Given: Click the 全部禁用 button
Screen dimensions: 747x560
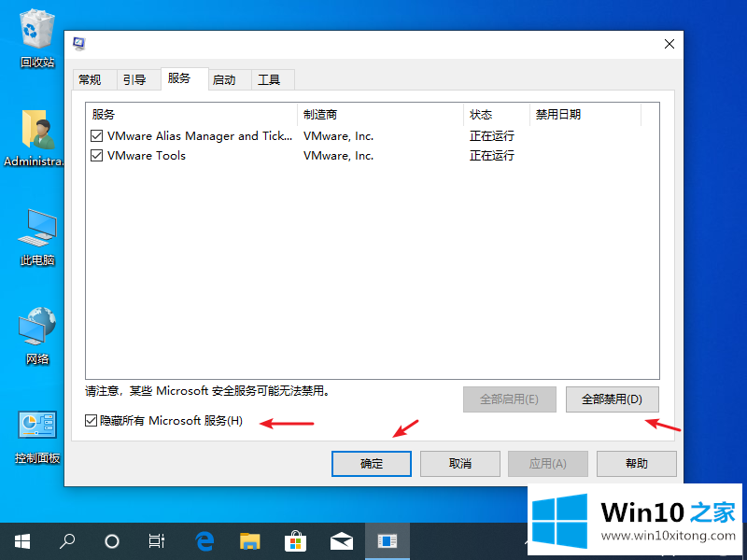Looking at the screenshot, I should coord(612,399).
